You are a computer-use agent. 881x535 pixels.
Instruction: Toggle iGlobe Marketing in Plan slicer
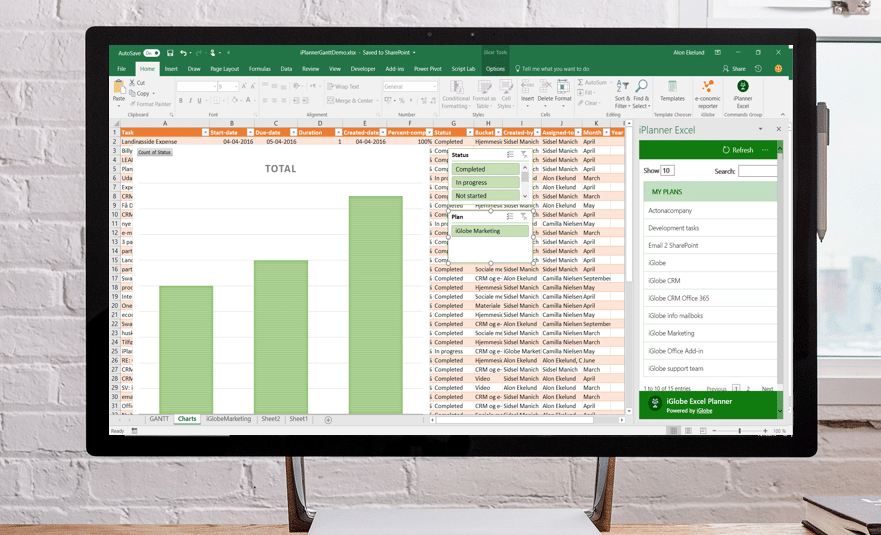pos(490,231)
